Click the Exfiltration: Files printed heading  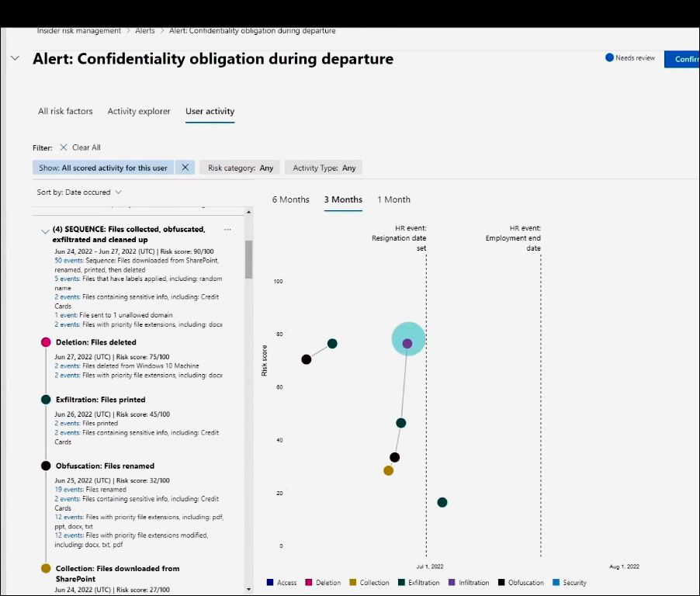pos(100,400)
